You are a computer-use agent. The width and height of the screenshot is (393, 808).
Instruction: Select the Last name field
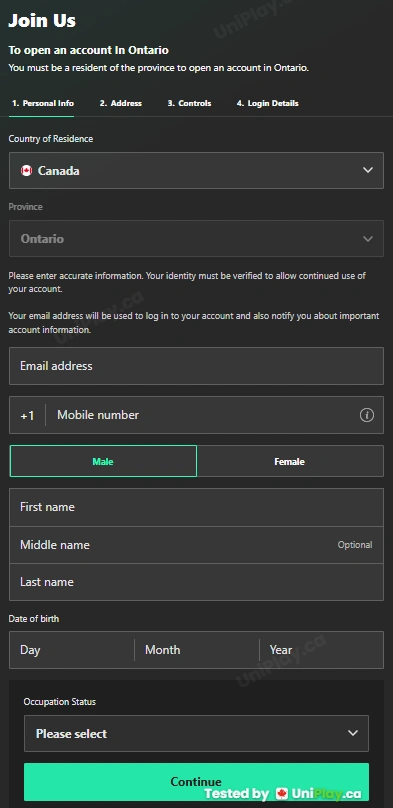click(x=196, y=582)
